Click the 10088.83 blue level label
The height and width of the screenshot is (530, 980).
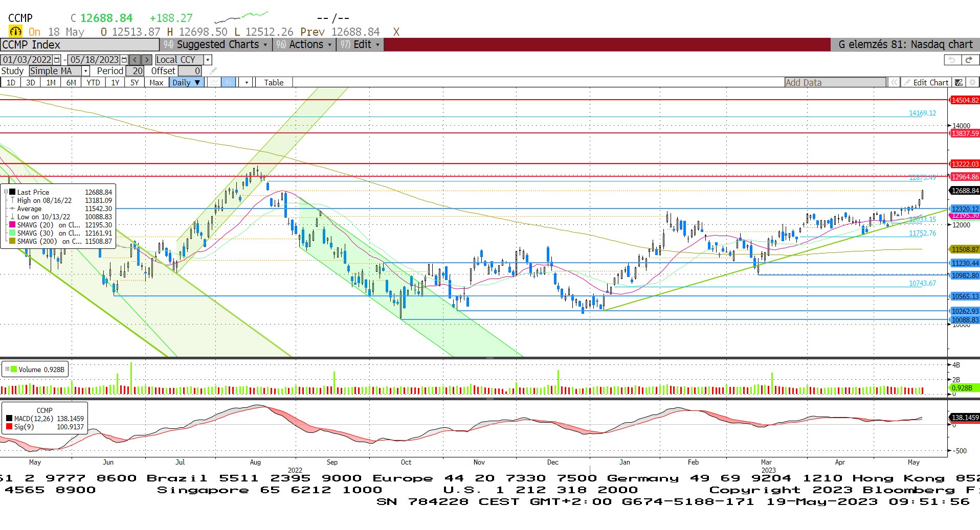click(x=964, y=320)
